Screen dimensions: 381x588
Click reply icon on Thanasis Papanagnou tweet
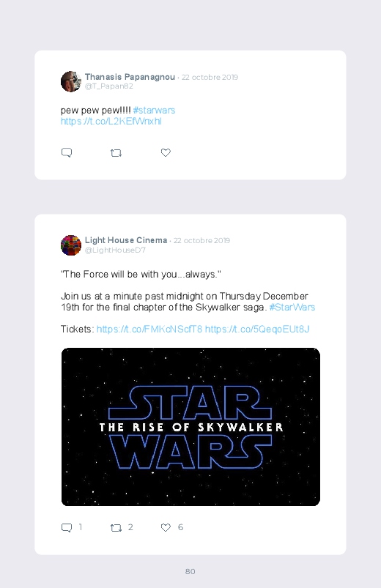tap(67, 152)
